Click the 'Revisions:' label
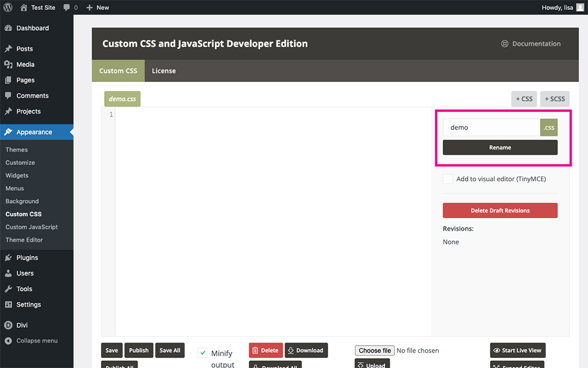Viewport: 588px width, 368px height. click(x=458, y=228)
